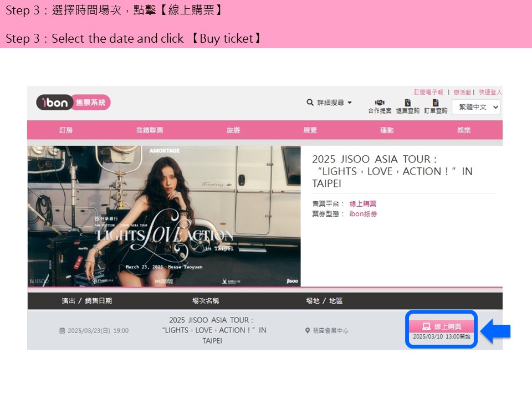The image size is (532, 399).
Task: Expand the 詳細搜尋 dropdown arrow
Action: (x=350, y=103)
